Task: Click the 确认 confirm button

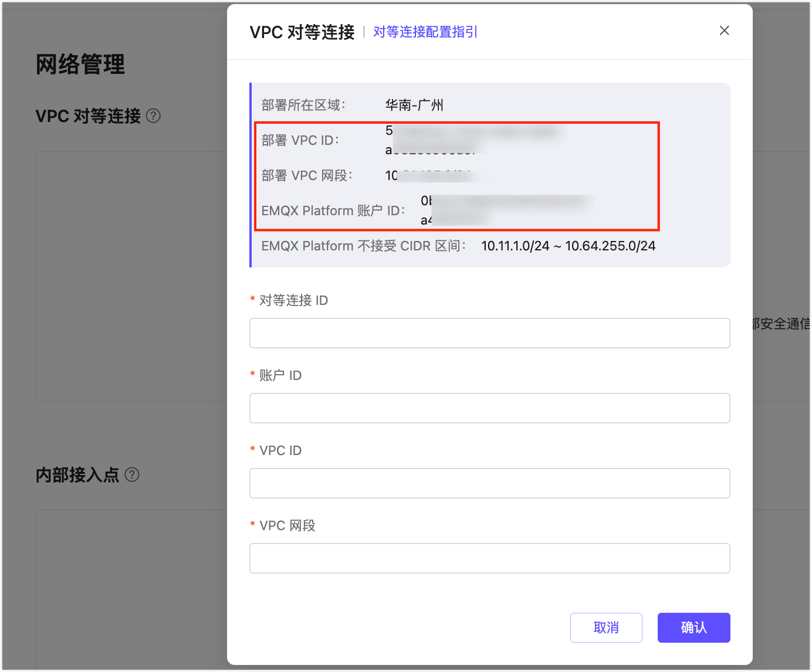Action: click(693, 627)
